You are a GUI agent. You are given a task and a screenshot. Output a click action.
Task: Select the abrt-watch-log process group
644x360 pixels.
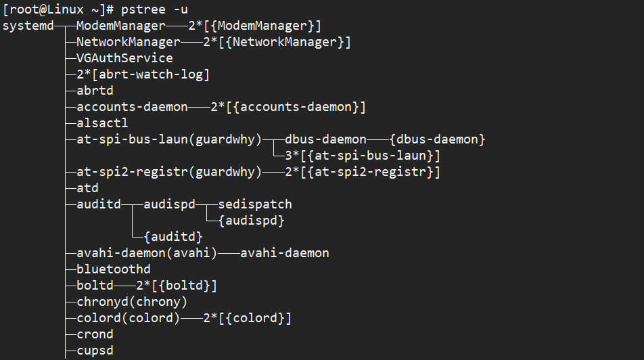[x=143, y=74]
